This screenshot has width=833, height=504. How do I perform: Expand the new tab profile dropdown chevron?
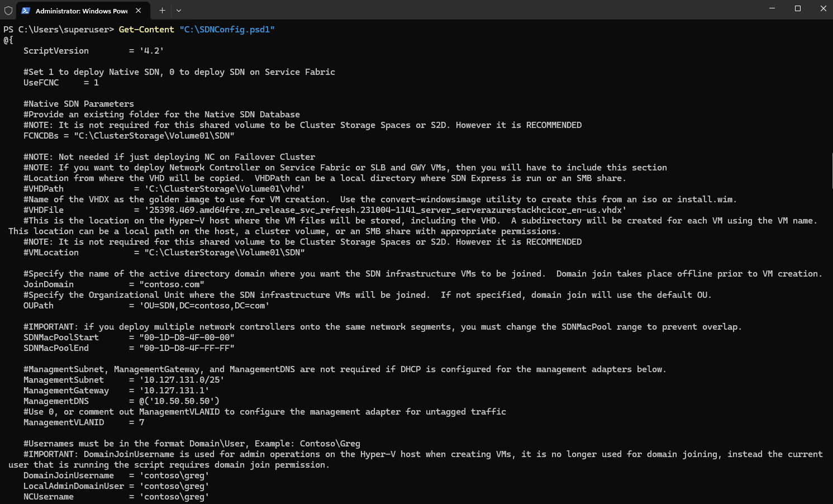point(179,10)
